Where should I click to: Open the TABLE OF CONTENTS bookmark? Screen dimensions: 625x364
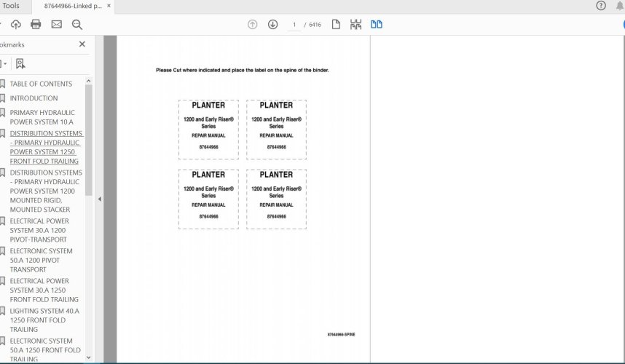coord(41,84)
